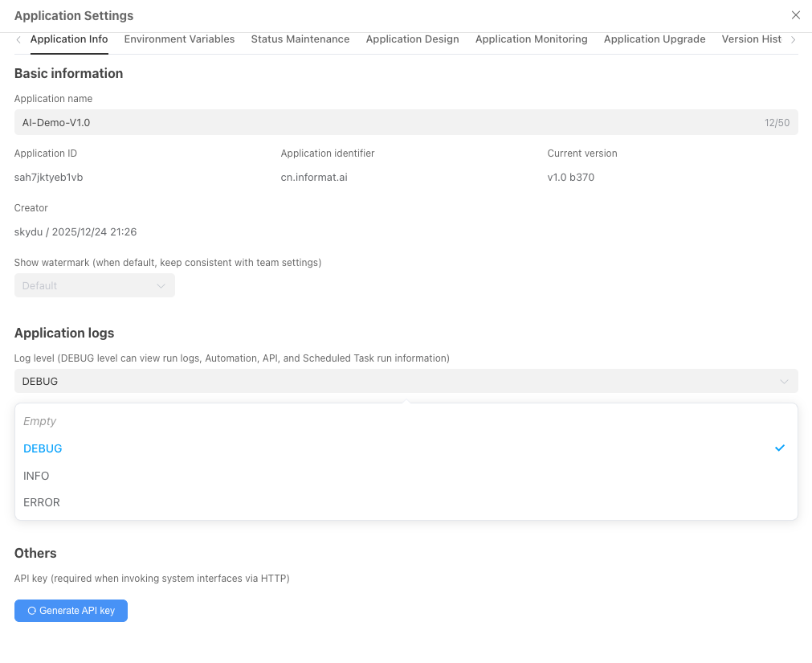
Task: Close the Application Settings dialog
Action: (796, 15)
